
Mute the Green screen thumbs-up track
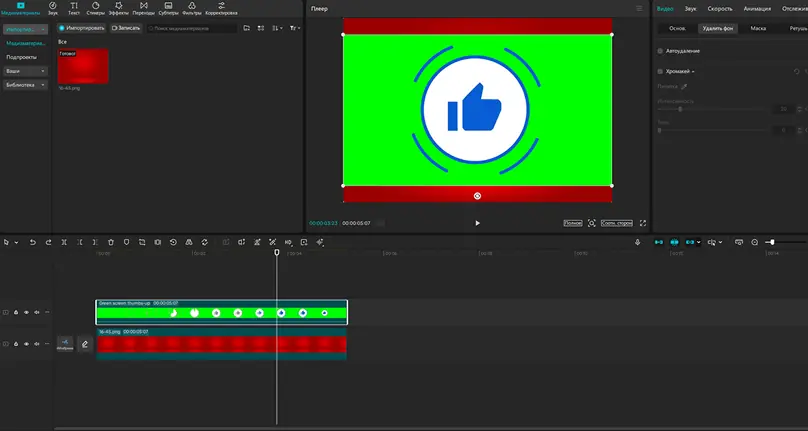pyautogui.click(x=37, y=312)
